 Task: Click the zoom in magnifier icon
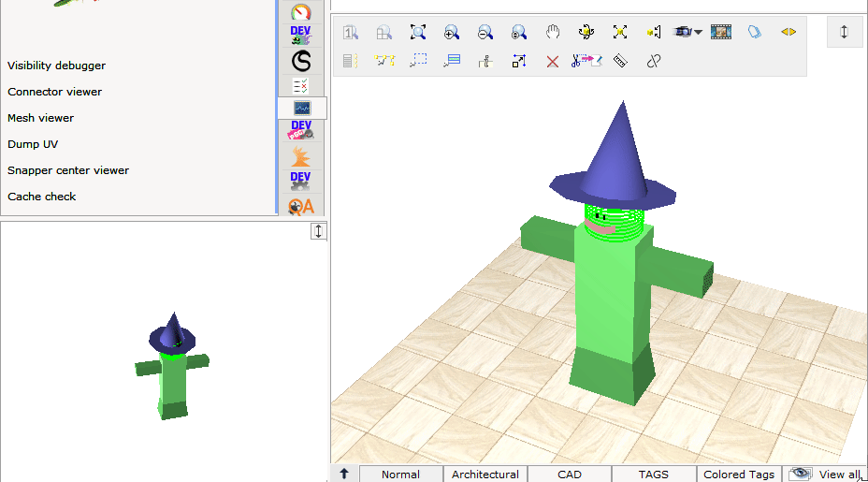[x=452, y=32]
